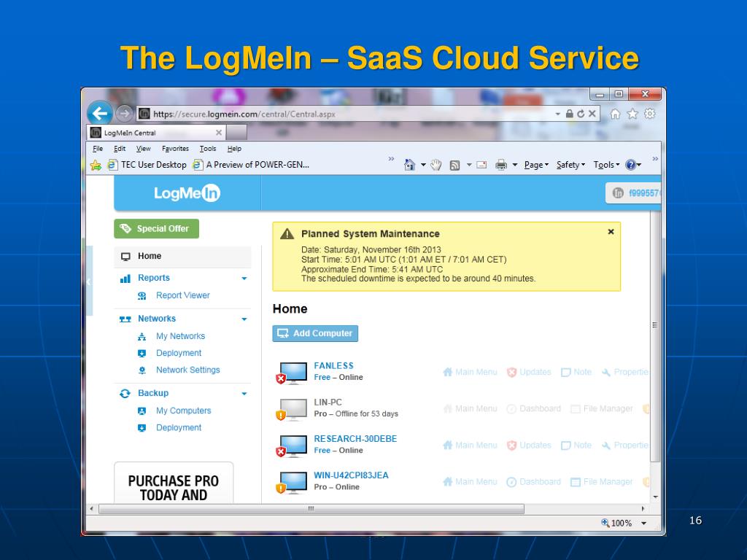Collapse the Reports section arrow
This screenshot has height=560, width=747.
(x=244, y=278)
